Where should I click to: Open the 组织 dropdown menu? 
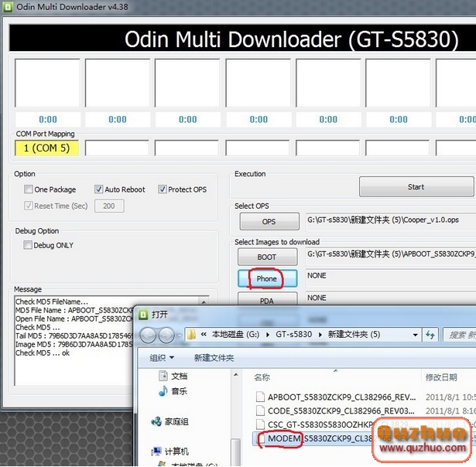(x=162, y=358)
